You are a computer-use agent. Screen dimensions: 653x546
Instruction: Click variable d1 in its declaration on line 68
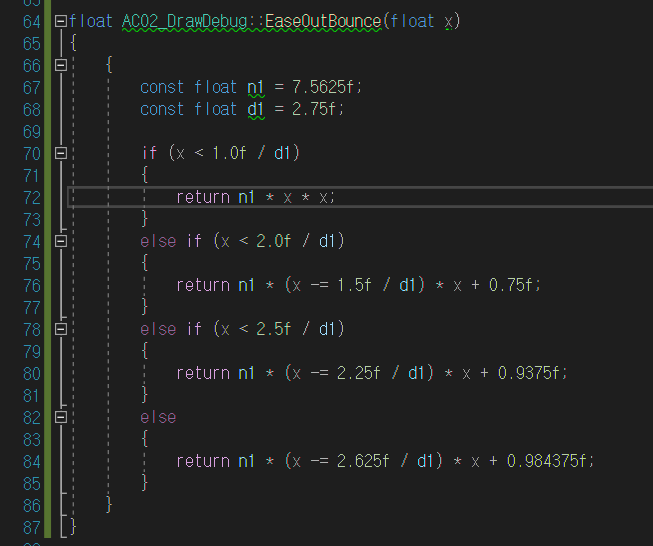256,110
